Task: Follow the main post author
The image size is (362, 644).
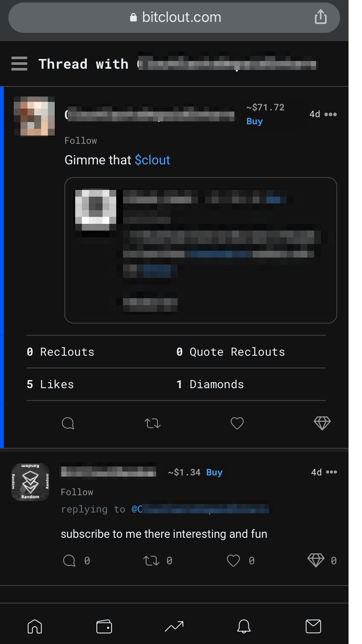Action: tap(81, 141)
